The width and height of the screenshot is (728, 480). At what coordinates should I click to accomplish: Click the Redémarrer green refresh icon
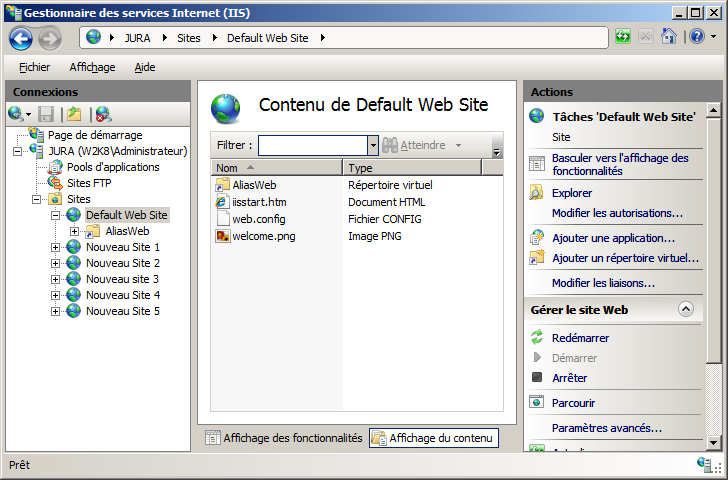(x=537, y=338)
